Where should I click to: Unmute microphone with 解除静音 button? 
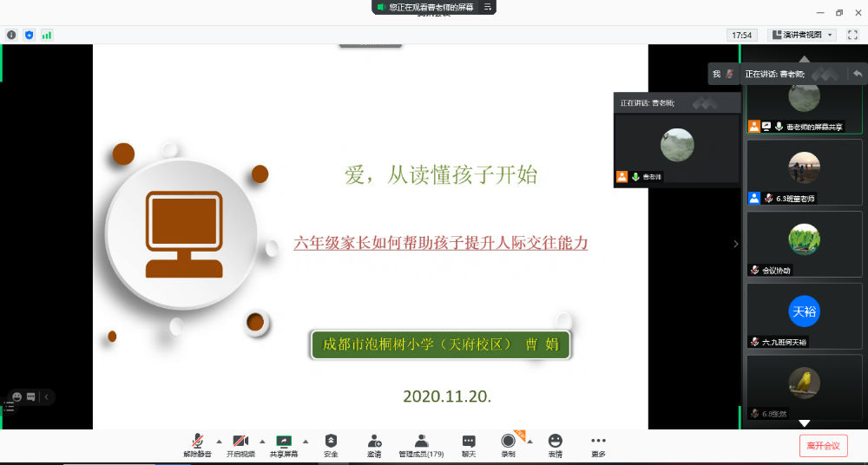coord(198,446)
